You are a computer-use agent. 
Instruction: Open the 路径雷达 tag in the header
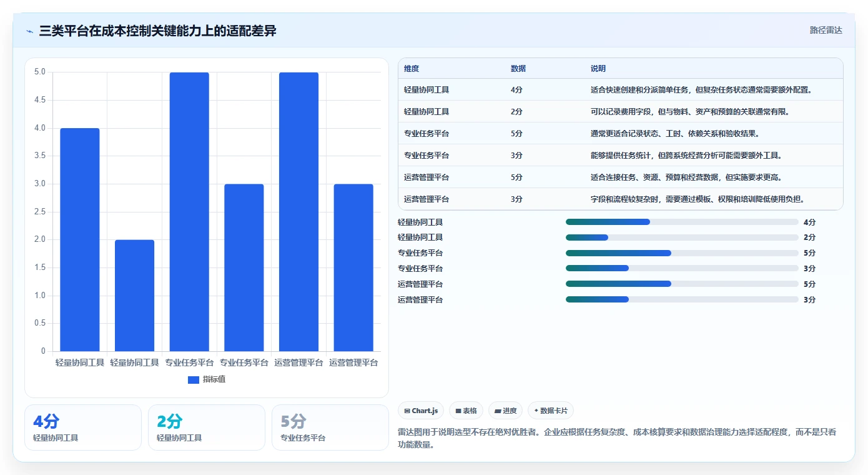(x=826, y=30)
